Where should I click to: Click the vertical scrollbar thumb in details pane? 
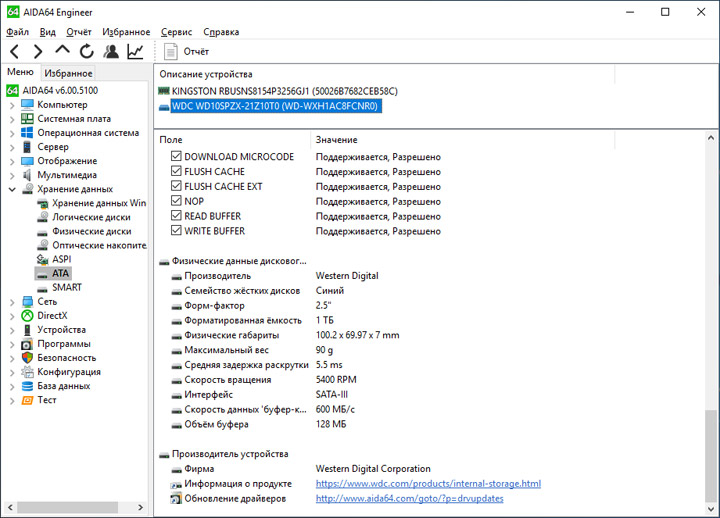(x=710, y=456)
